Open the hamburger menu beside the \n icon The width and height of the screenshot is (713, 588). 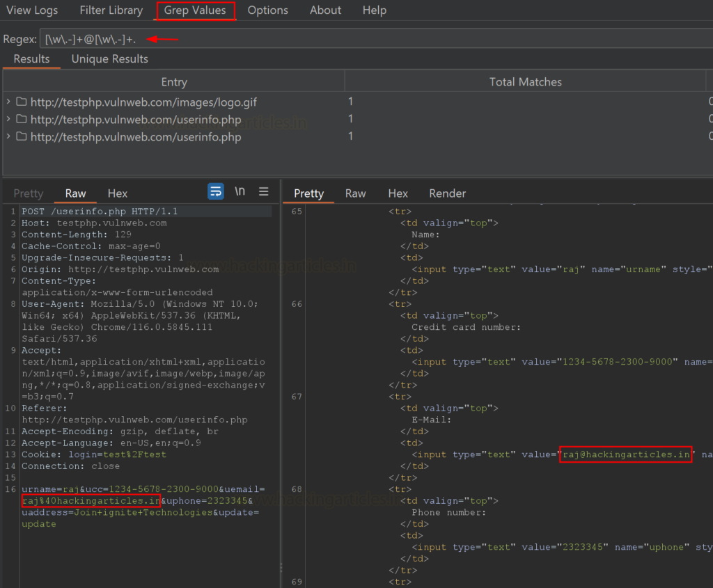coord(263,191)
